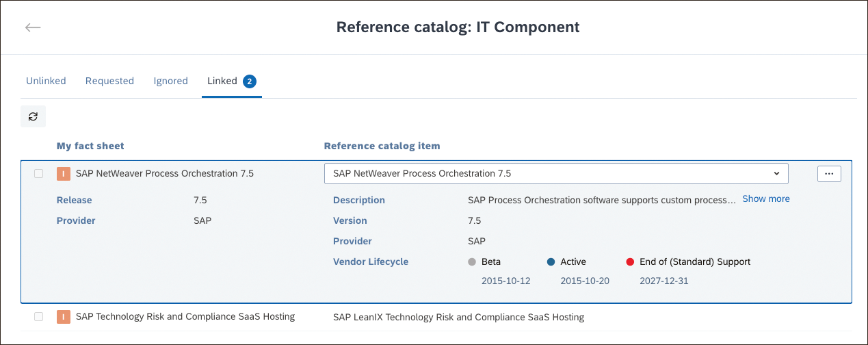Go back using the left arrow icon
Screen dimensions: 868x345
(33, 27)
